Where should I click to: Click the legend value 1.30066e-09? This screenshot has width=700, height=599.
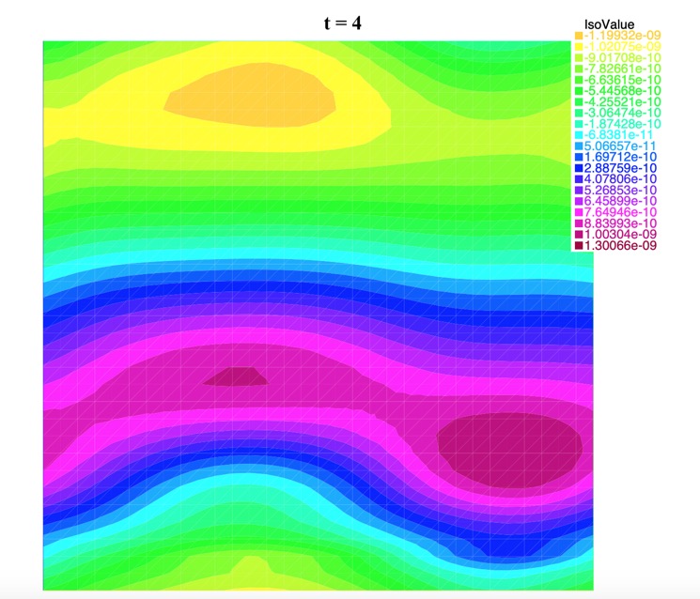620,245
